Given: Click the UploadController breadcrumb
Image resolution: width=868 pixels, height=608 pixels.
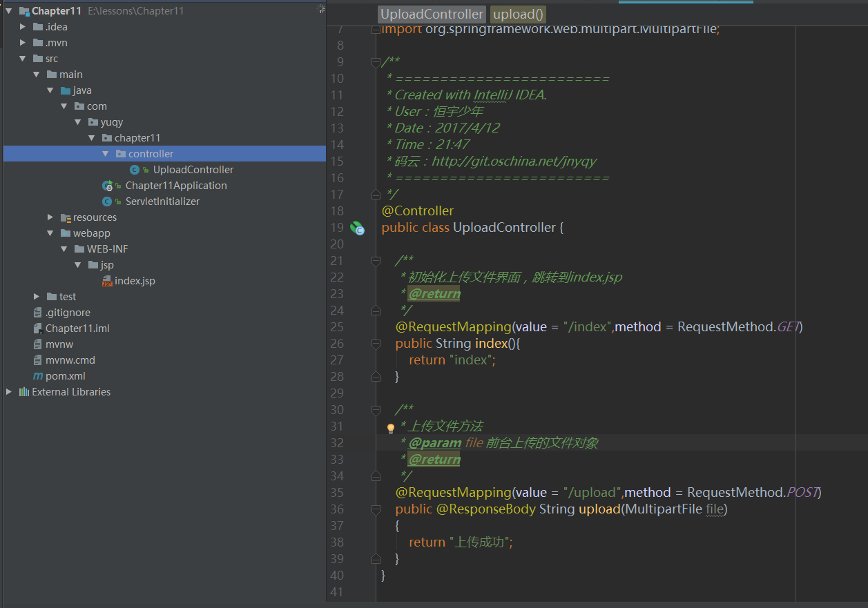Looking at the screenshot, I should click(x=432, y=14).
